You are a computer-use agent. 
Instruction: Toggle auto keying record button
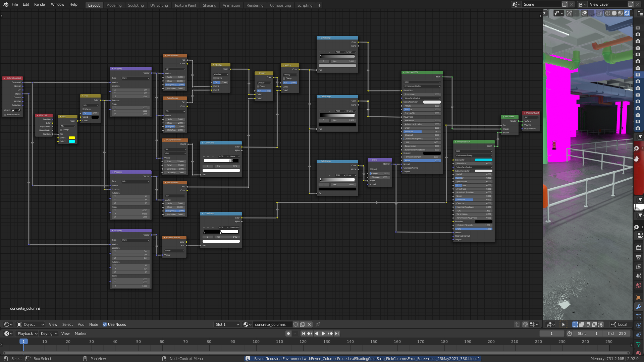tap(288, 334)
